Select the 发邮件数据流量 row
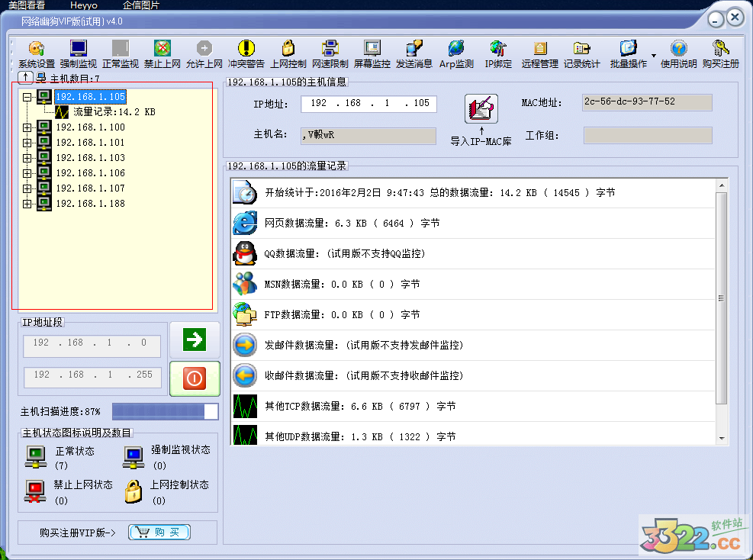This screenshot has width=753, height=560. coord(474,346)
